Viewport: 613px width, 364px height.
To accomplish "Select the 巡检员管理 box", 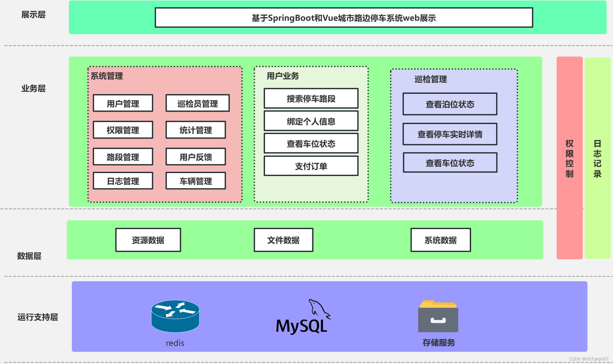I will 198,103.
